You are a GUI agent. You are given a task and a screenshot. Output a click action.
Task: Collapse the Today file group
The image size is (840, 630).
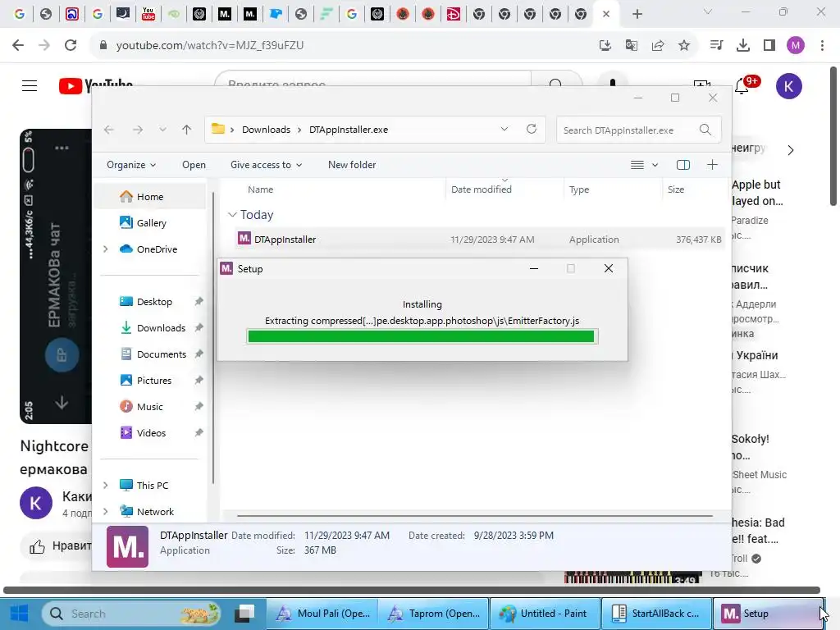232,215
